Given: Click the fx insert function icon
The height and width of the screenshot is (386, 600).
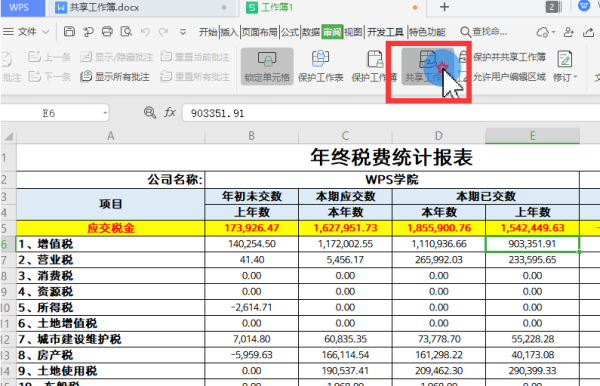Looking at the screenshot, I should click(170, 113).
